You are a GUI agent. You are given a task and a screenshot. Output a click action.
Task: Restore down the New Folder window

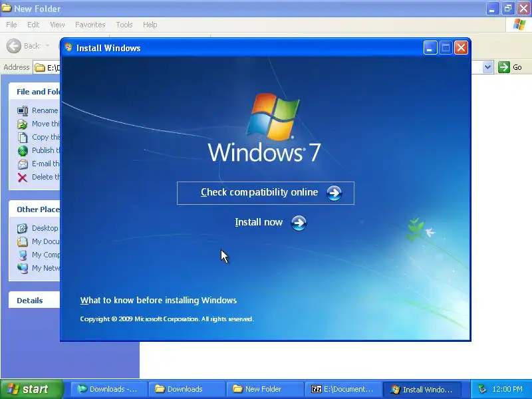coord(507,9)
